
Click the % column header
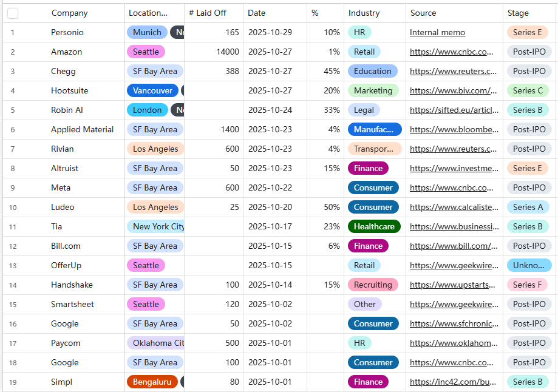click(x=315, y=13)
